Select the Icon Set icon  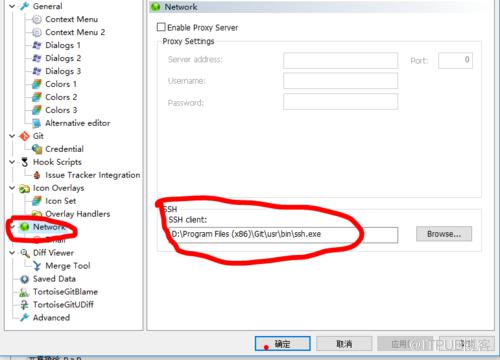pyautogui.click(x=37, y=201)
